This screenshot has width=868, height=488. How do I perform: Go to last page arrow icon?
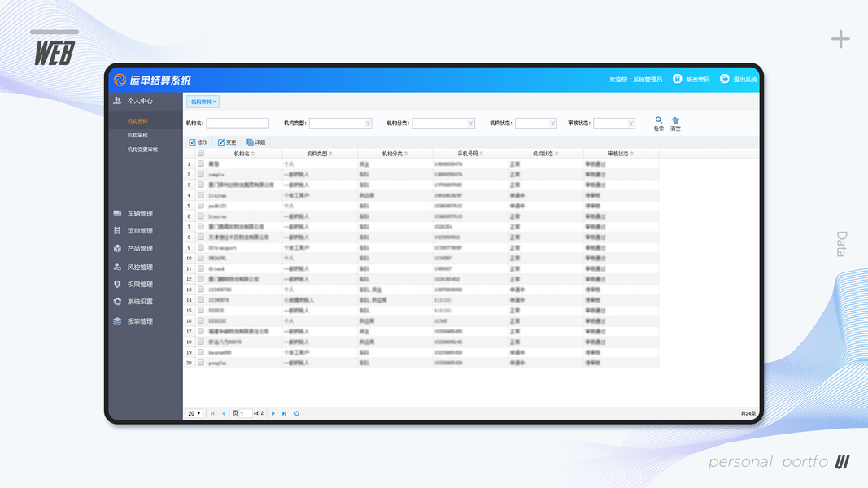[x=284, y=413]
